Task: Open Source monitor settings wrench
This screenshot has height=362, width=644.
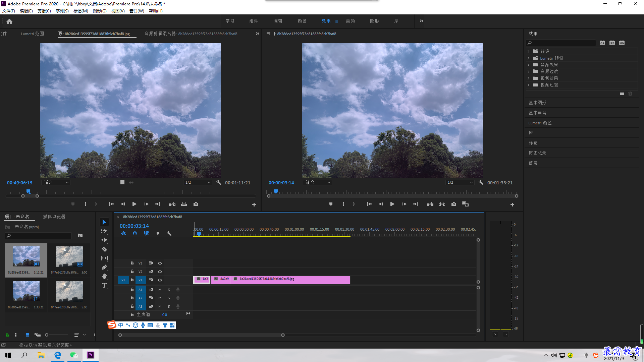Action: tap(219, 182)
